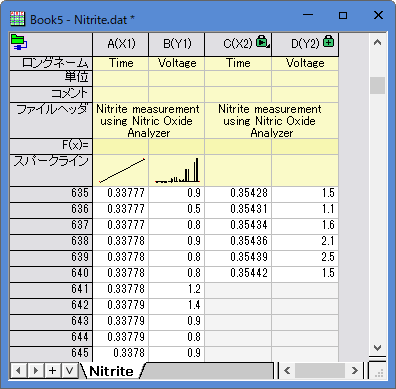The height and width of the screenshot is (389, 396).
Task: Select column header B(Y1)
Action: coord(177,44)
